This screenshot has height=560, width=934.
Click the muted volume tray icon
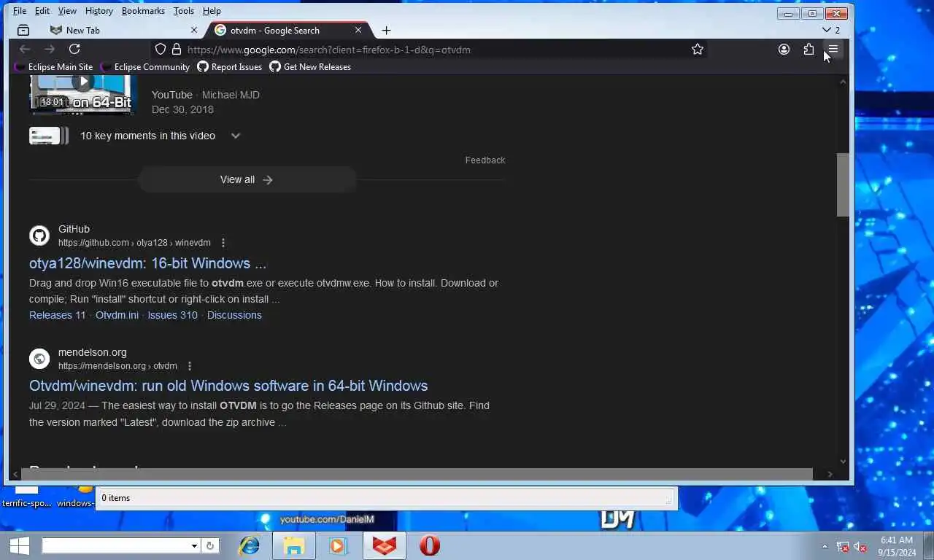[860, 546]
